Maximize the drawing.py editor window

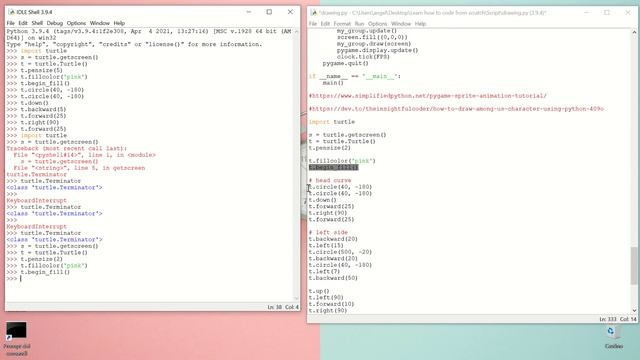(x=607, y=13)
